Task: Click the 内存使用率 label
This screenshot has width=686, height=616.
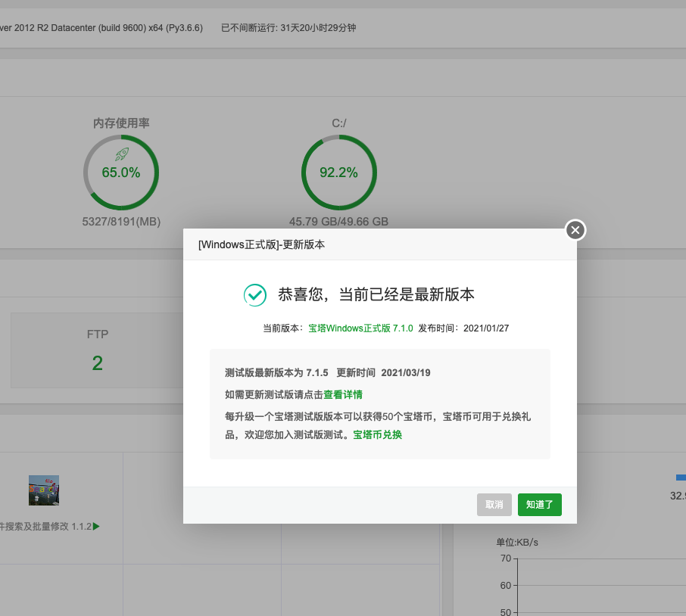Action: click(x=121, y=123)
